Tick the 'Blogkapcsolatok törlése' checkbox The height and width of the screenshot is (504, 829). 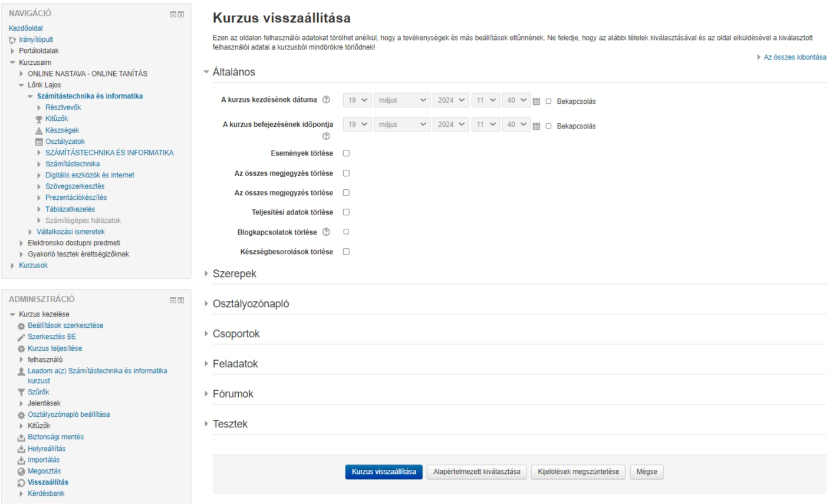pyautogui.click(x=346, y=232)
